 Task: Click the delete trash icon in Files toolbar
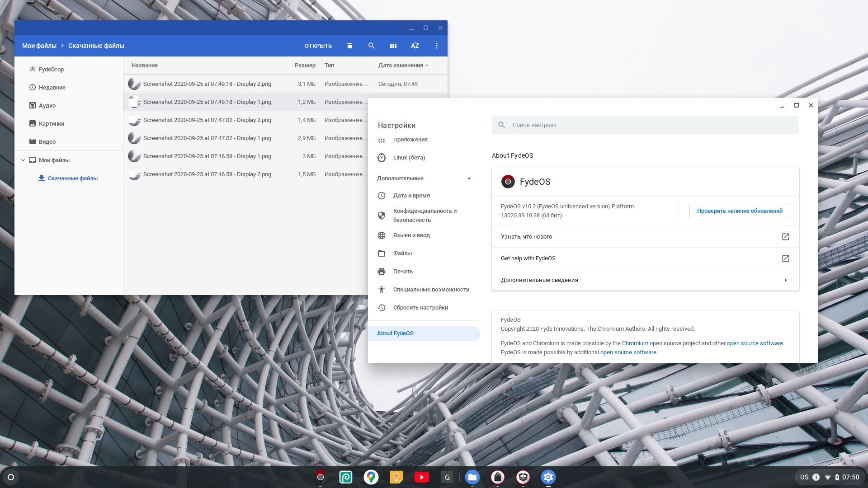point(349,46)
